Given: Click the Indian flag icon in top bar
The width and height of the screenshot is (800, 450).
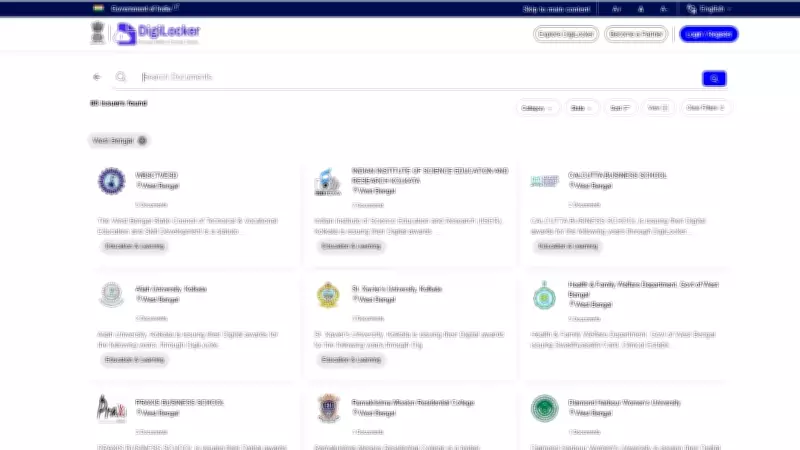Looking at the screenshot, I should 98,8.
